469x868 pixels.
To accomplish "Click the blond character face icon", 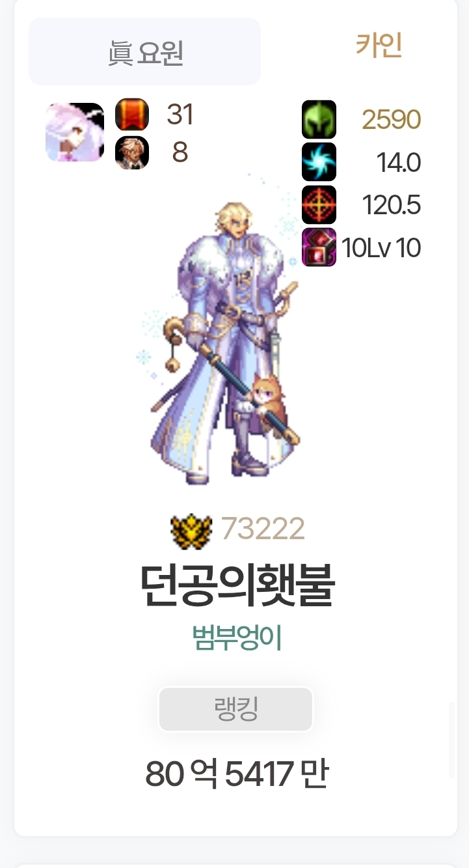I will (x=132, y=153).
